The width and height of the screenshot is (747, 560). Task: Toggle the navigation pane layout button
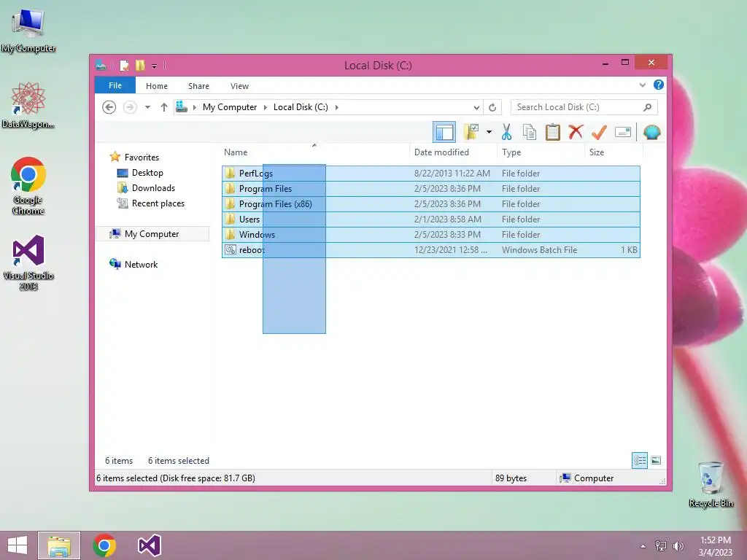(x=444, y=133)
